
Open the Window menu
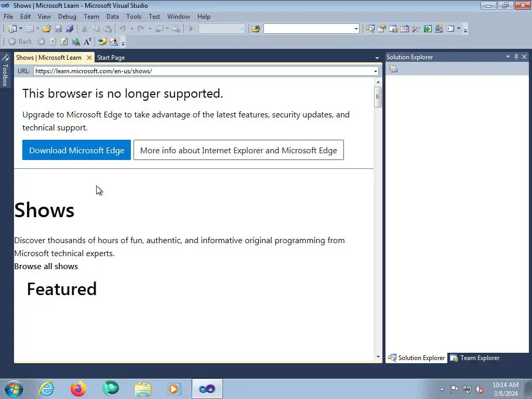click(x=179, y=16)
